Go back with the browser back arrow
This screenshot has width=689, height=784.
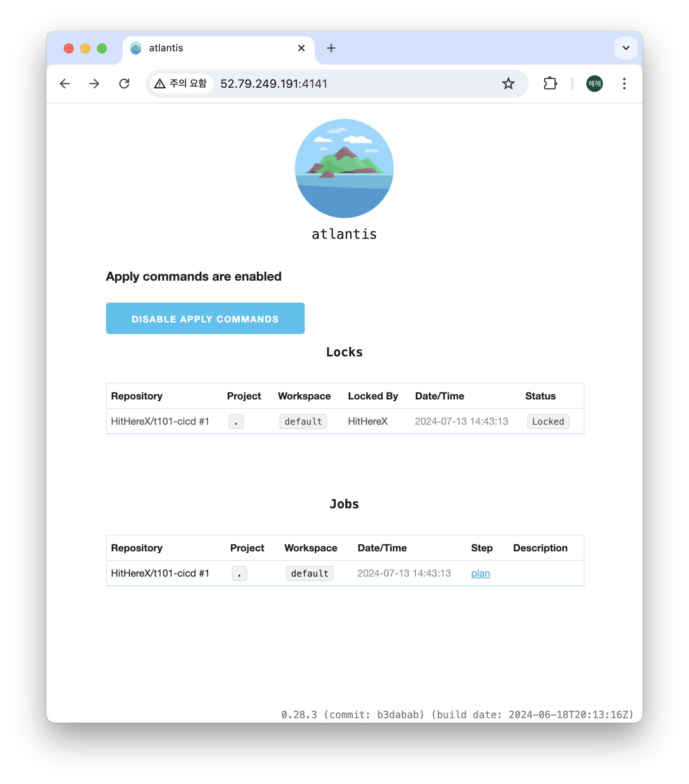65,84
